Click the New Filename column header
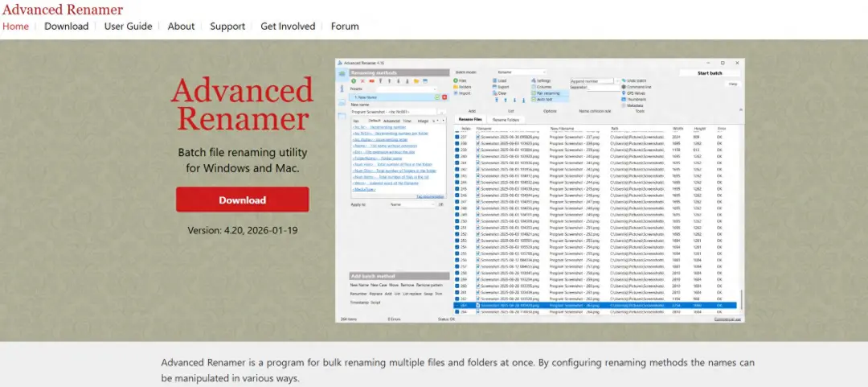This screenshot has height=387, width=868. tap(562, 129)
